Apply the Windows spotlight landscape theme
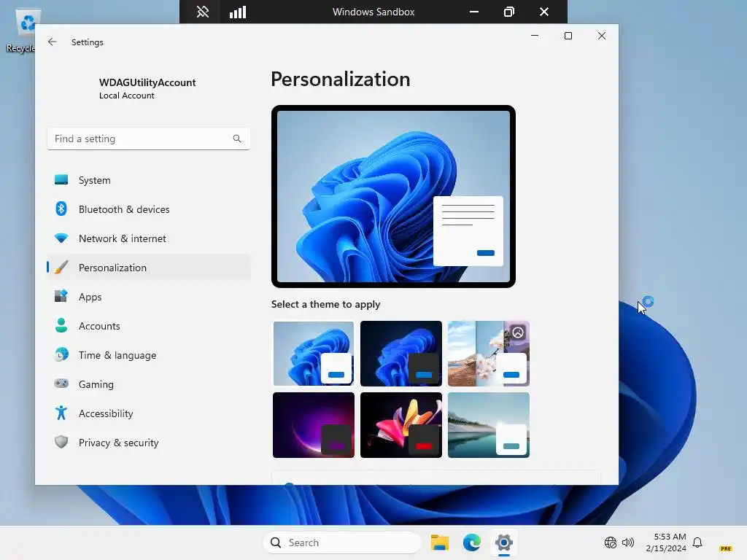The image size is (747, 560). coord(488,354)
